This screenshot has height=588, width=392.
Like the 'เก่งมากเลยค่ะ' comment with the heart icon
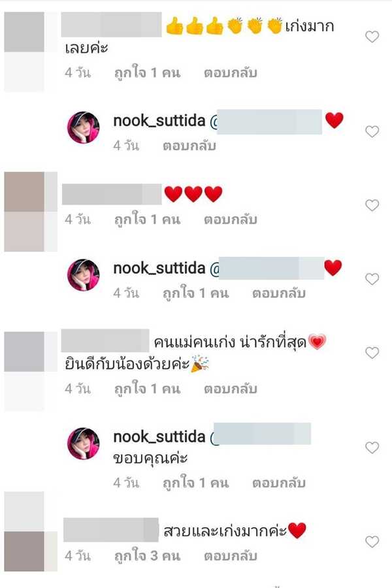pyautogui.click(x=372, y=37)
